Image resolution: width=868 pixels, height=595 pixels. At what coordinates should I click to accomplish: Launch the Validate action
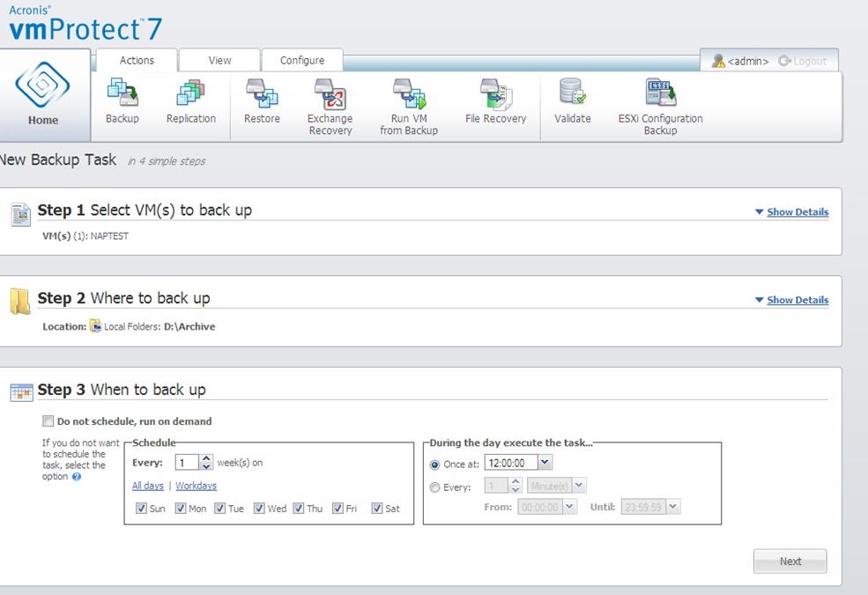tap(573, 100)
